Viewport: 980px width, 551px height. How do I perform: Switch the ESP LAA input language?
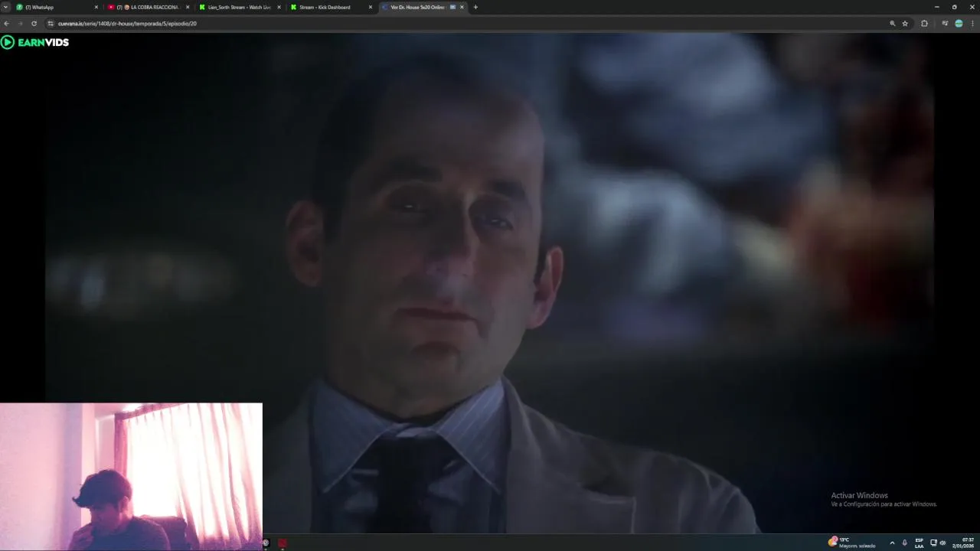[x=919, y=543]
